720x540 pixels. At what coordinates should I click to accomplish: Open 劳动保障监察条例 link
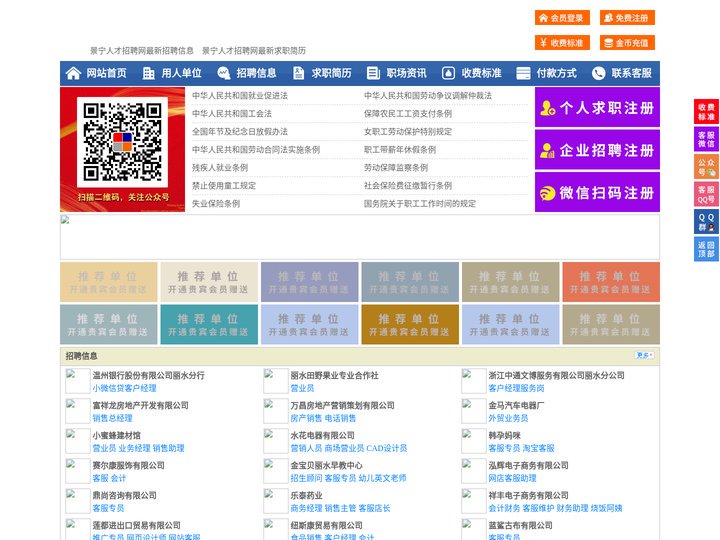click(x=396, y=168)
